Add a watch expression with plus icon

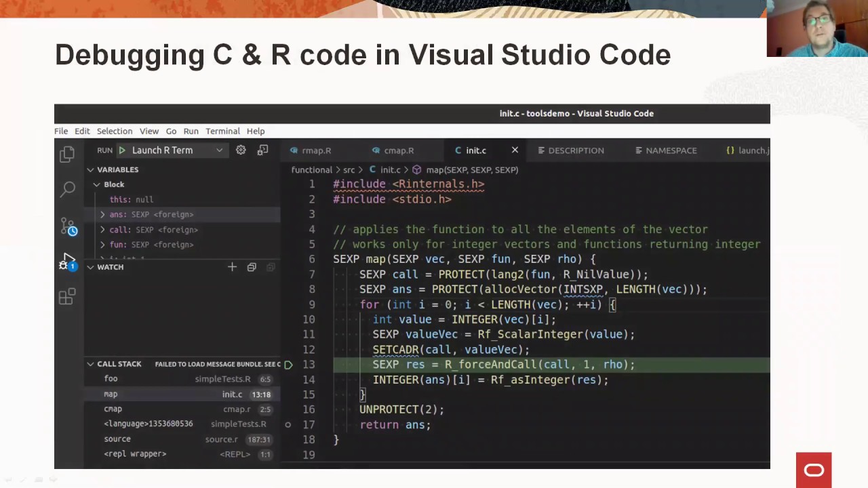coord(232,267)
